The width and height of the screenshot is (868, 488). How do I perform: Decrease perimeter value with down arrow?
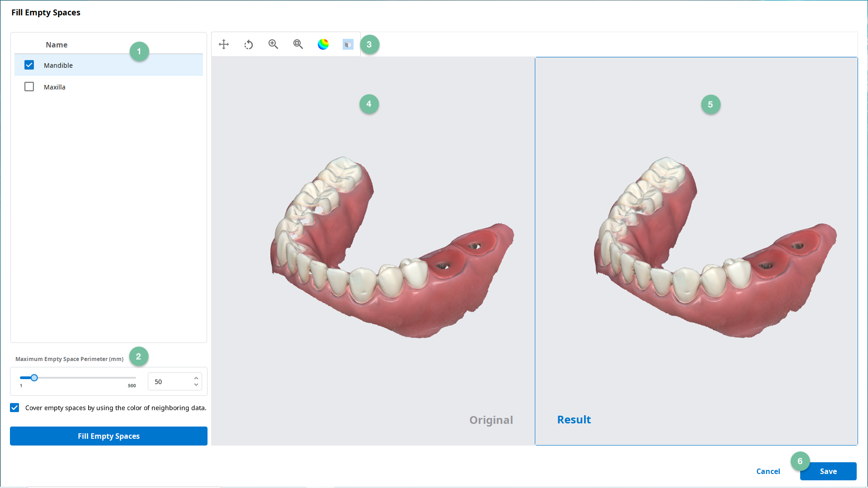coord(196,385)
